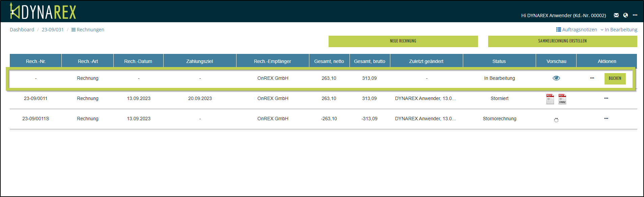Open Auftragsnotizen
Viewport: 644px width, 197px height.
click(577, 30)
